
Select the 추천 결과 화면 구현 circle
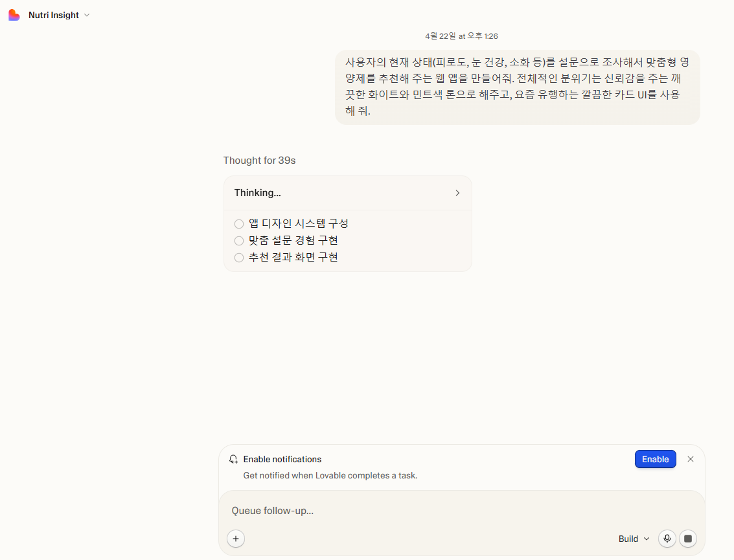238,257
